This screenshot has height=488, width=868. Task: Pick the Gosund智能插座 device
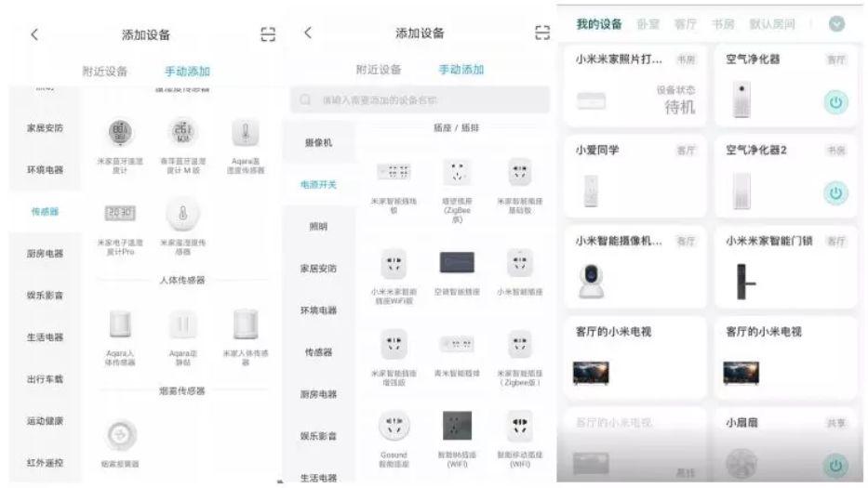(394, 426)
